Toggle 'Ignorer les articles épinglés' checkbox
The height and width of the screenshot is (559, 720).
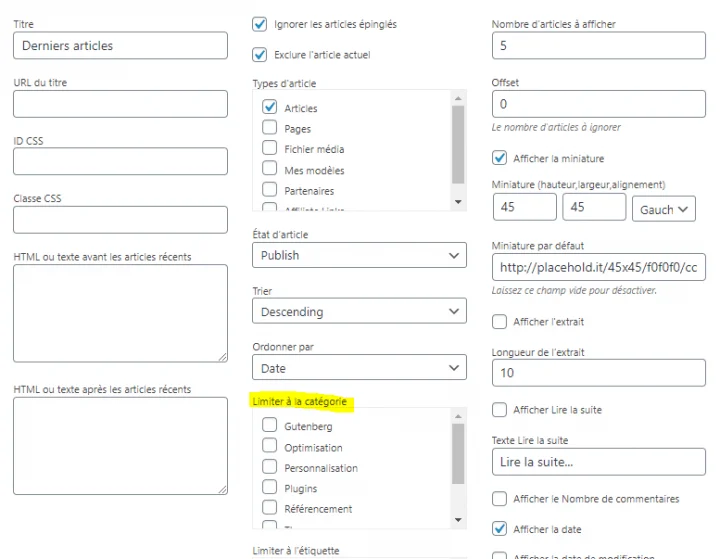click(260, 24)
